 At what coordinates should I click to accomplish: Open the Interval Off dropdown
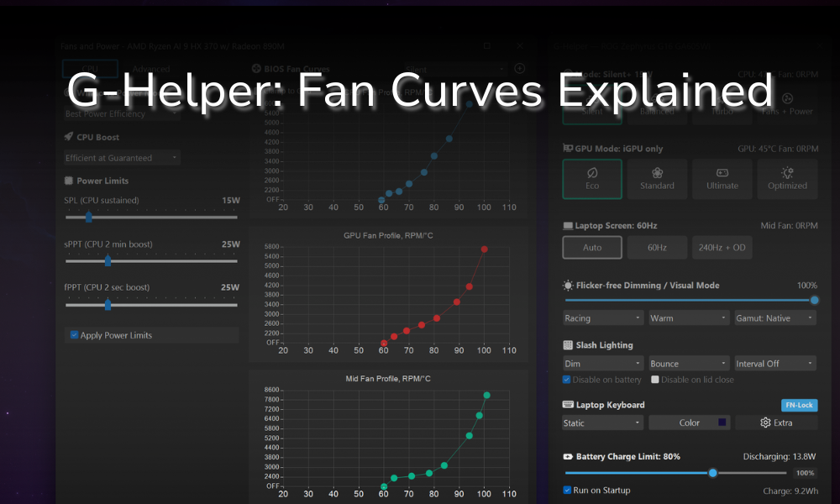point(775,363)
